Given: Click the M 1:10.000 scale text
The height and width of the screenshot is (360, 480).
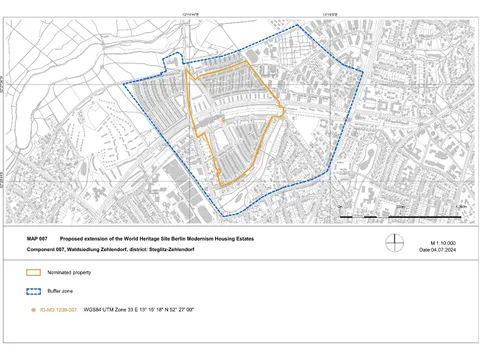Looking at the screenshot, I should (x=443, y=243).
